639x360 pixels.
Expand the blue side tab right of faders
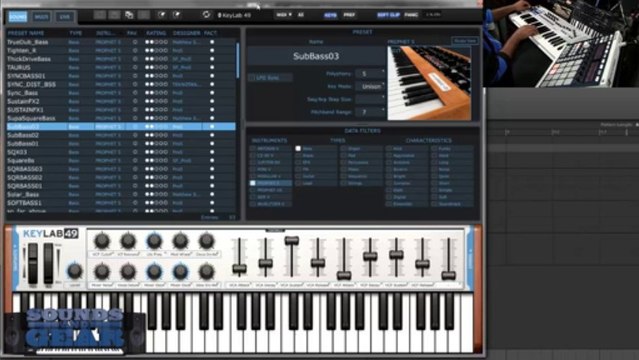point(470,258)
